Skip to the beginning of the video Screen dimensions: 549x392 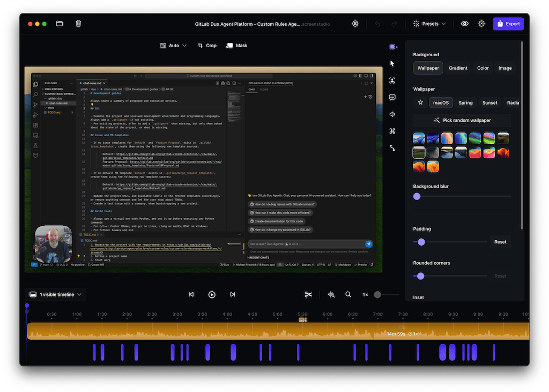pos(191,294)
